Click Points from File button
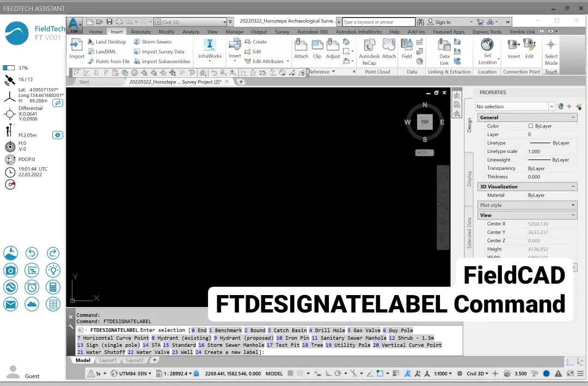This screenshot has height=386, width=588. point(108,61)
